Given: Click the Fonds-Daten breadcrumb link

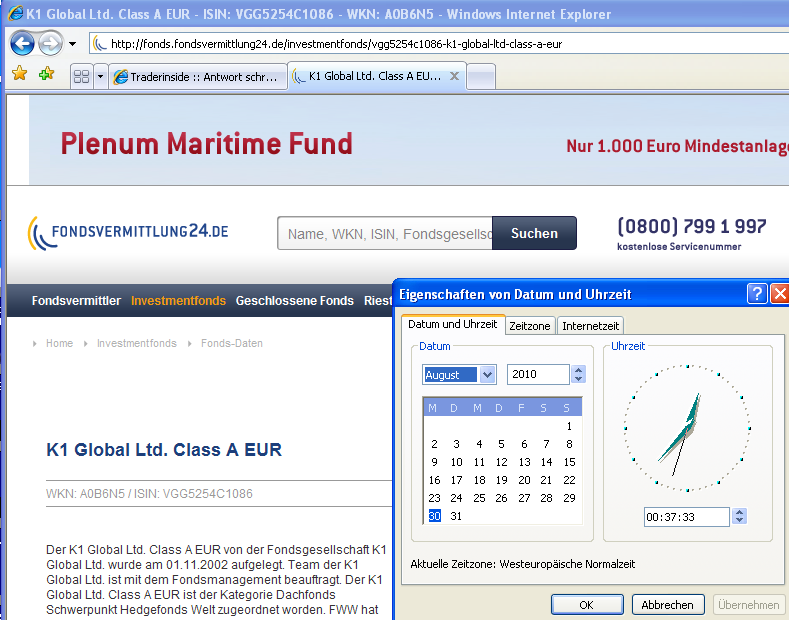Looking at the screenshot, I should [231, 343].
